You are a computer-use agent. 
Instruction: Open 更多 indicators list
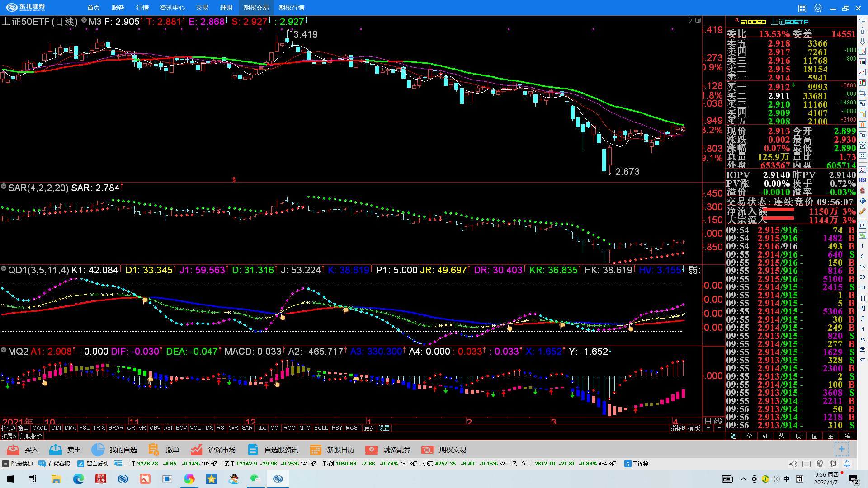(x=369, y=428)
